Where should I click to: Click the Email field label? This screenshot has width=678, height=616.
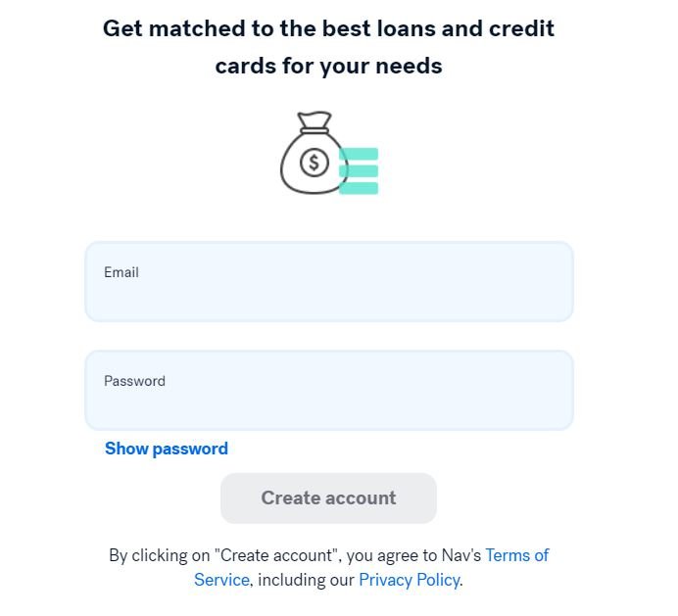tap(121, 272)
